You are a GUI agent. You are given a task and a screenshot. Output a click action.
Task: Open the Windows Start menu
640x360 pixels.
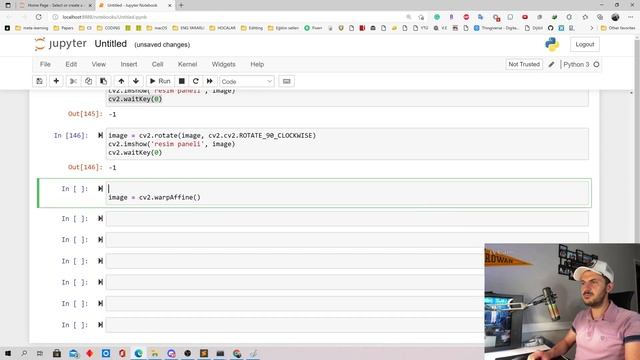point(8,353)
